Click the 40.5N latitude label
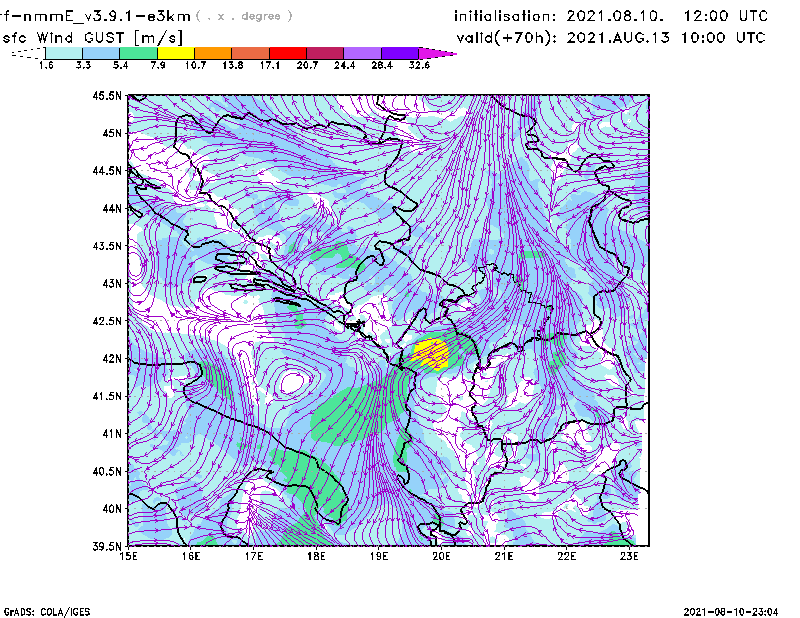The image size is (800, 618). (x=108, y=471)
